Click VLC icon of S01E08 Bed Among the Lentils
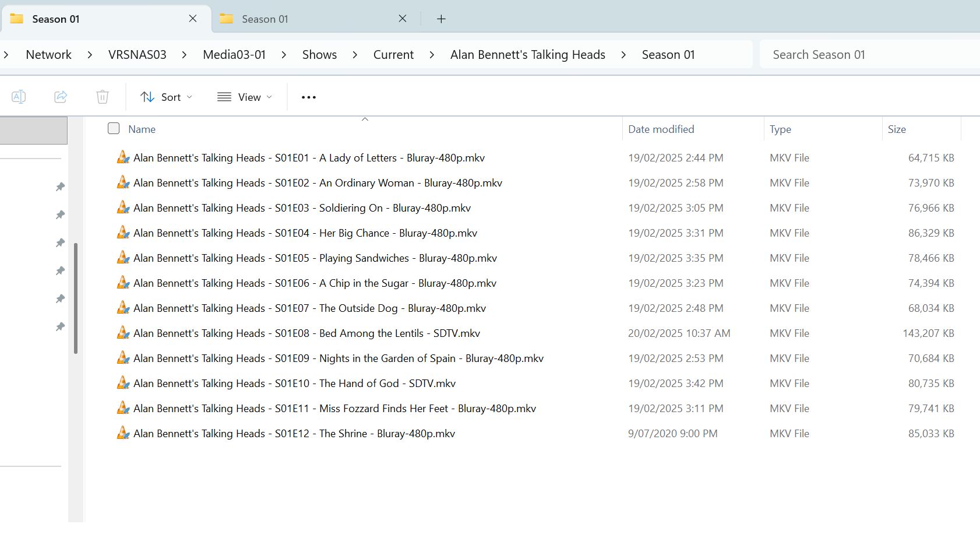980x545 pixels. coord(123,333)
